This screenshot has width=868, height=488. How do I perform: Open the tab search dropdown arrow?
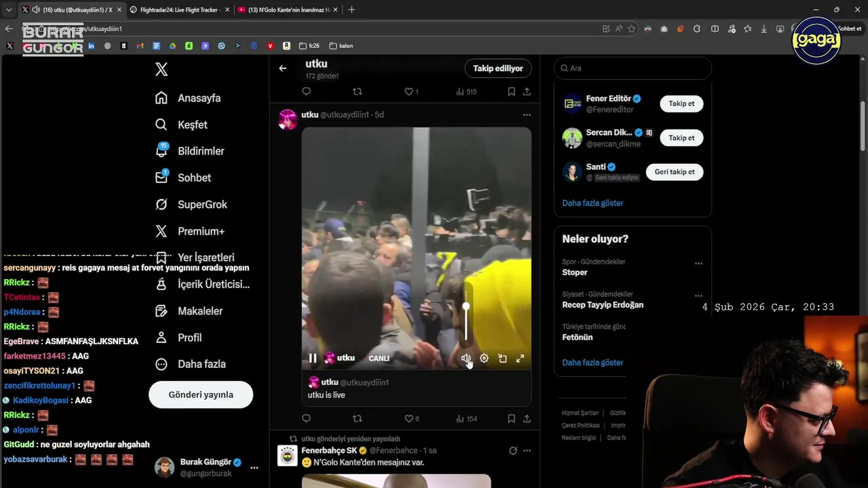(x=8, y=9)
